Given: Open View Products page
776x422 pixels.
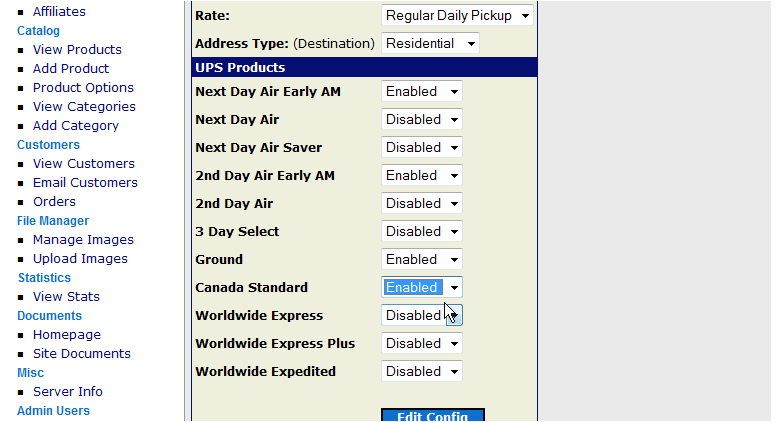Looking at the screenshot, I should coord(77,49).
